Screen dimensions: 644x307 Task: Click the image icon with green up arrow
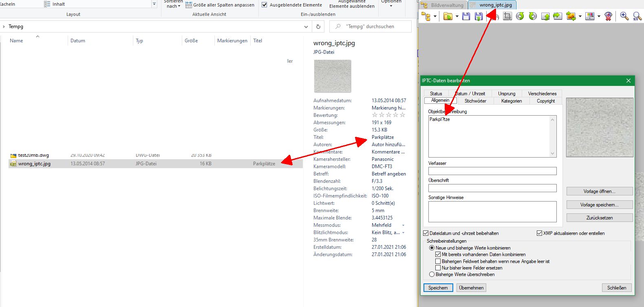(x=545, y=16)
